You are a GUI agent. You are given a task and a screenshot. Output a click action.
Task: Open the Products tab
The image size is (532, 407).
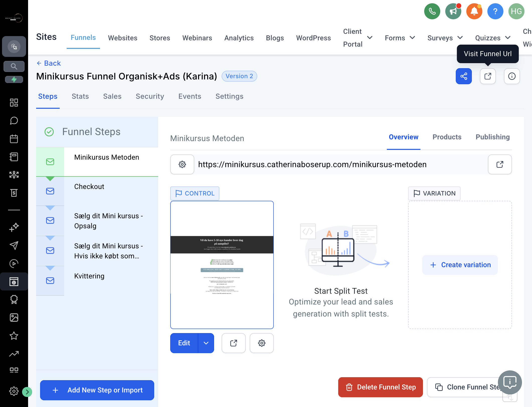point(447,137)
